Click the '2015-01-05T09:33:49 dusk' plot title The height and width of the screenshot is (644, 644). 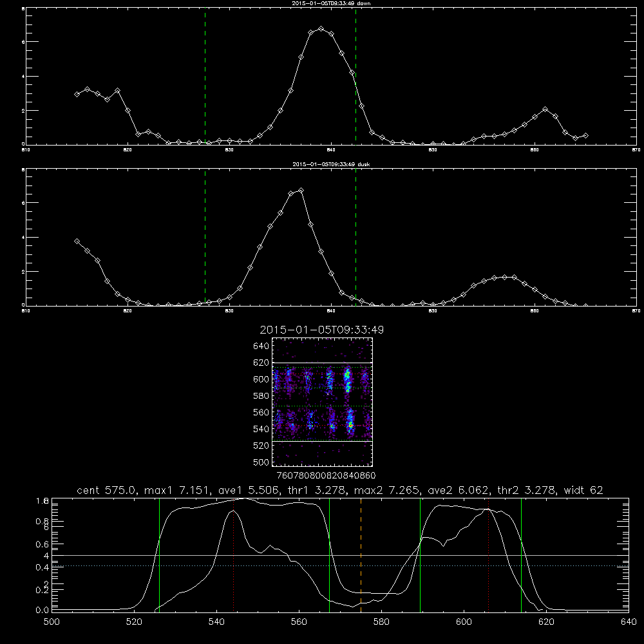click(331, 164)
